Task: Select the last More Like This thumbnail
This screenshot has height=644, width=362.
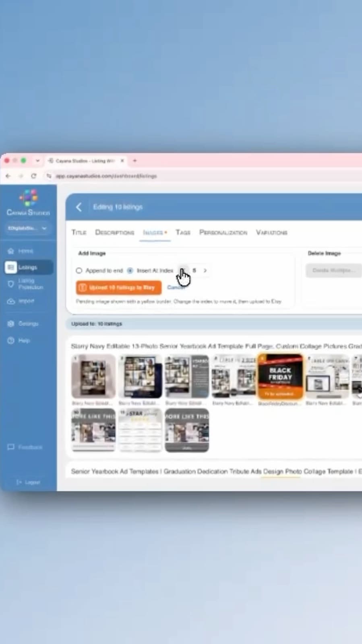Action: point(187,430)
